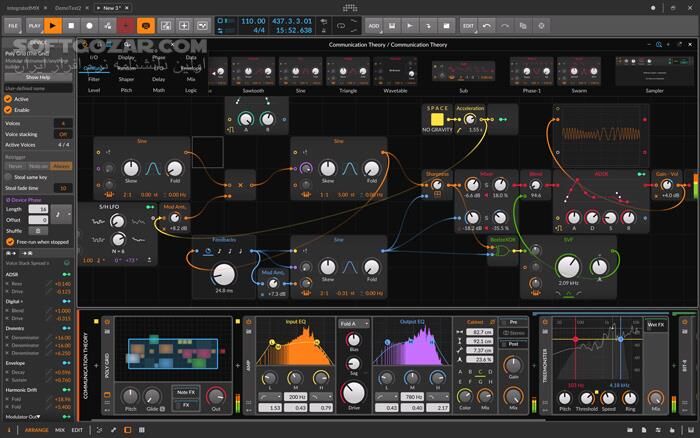Image resolution: width=700 pixels, height=438 pixels.
Task: Click the red overdub button
Action: tap(126, 26)
